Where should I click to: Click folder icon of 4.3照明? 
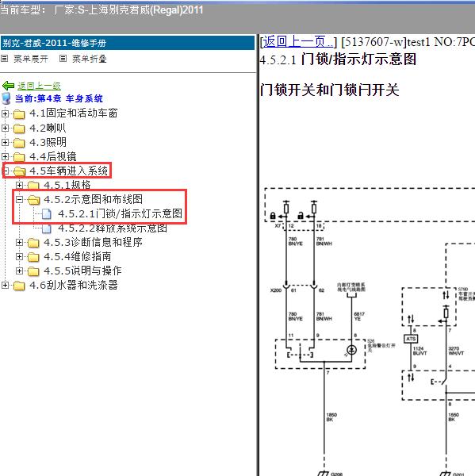point(19,143)
